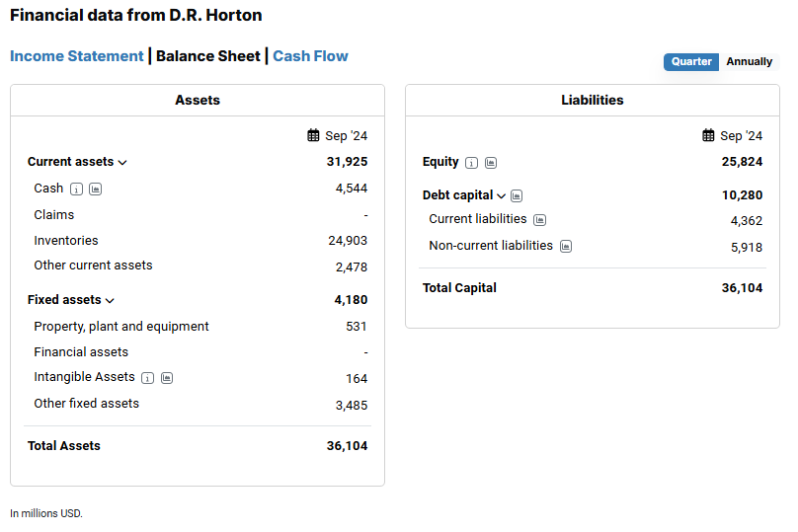798x532 pixels.
Task: Click the Other fixed assets label
Action: tap(87, 404)
